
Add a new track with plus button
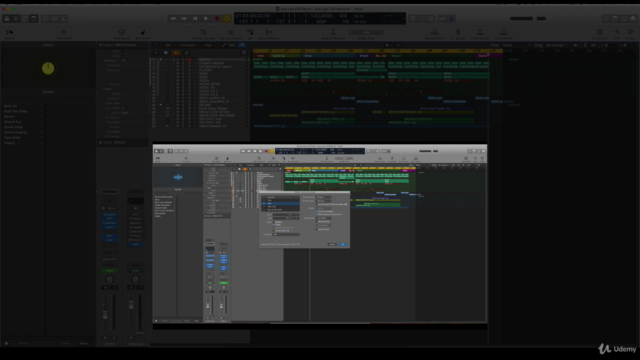[156, 53]
